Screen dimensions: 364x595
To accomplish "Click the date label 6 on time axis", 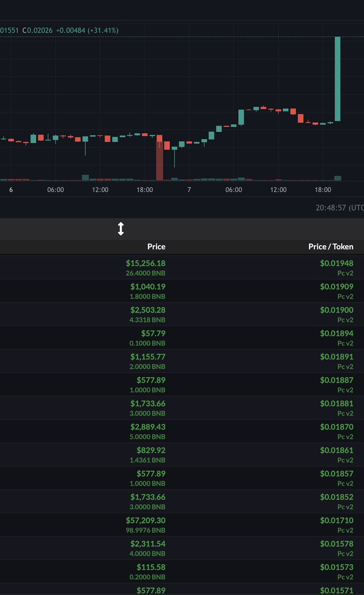I will point(11,190).
